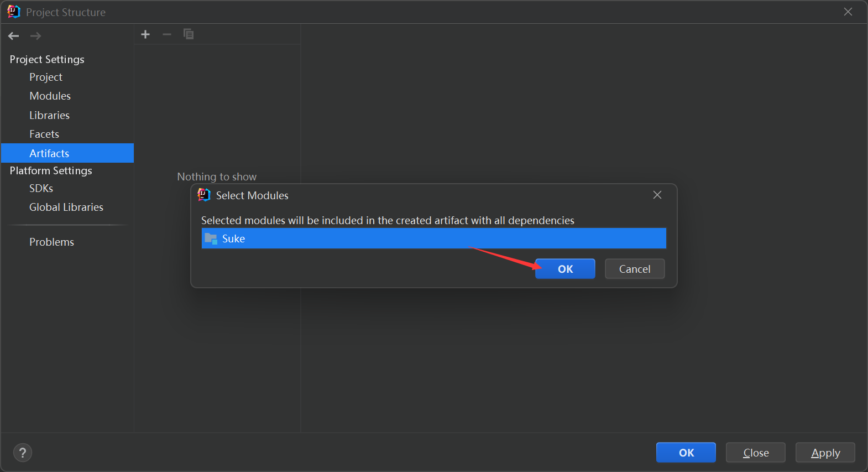This screenshot has width=868, height=472.
Task: Go to Libraries settings
Action: coord(49,115)
